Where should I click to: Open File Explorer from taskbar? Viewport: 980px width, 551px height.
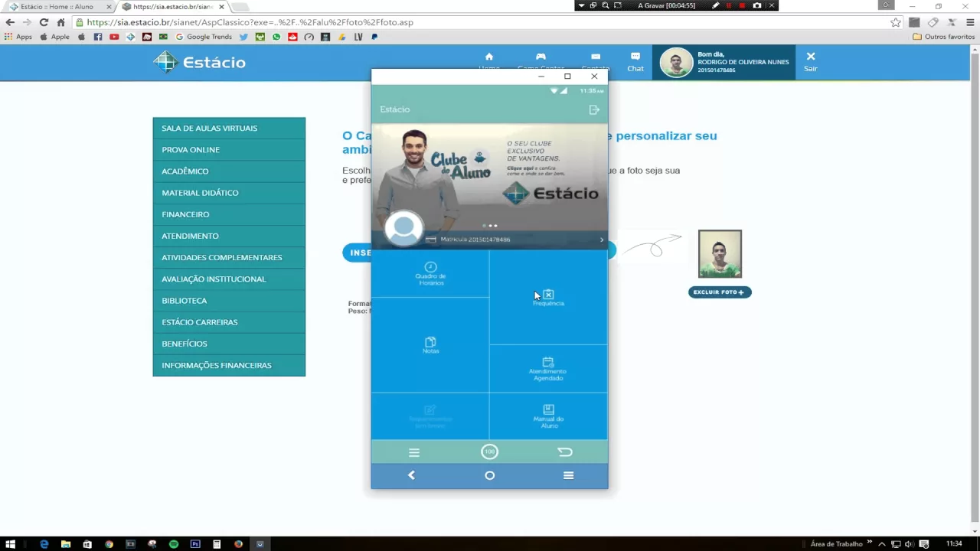pos(66,544)
